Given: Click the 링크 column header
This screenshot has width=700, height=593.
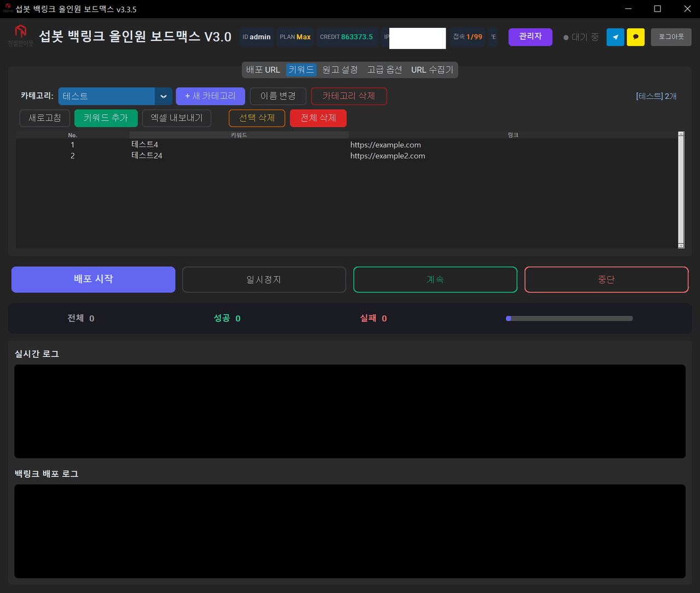Looking at the screenshot, I should tap(513, 135).
